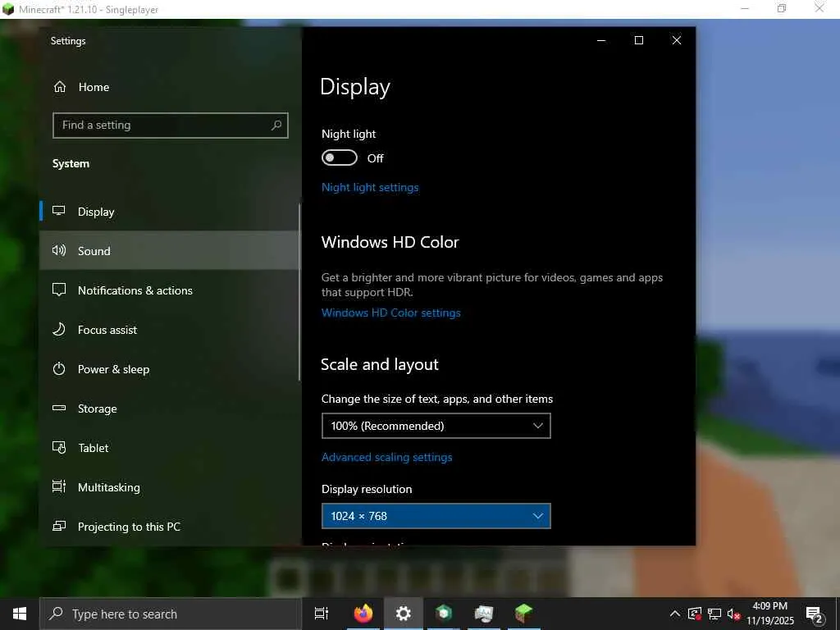
Task: Click the Multitasking icon in the sidebar
Action: pos(59,486)
